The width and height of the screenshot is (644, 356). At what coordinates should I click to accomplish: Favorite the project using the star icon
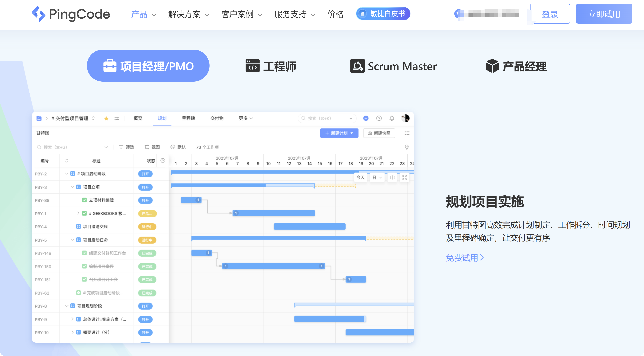(106, 118)
